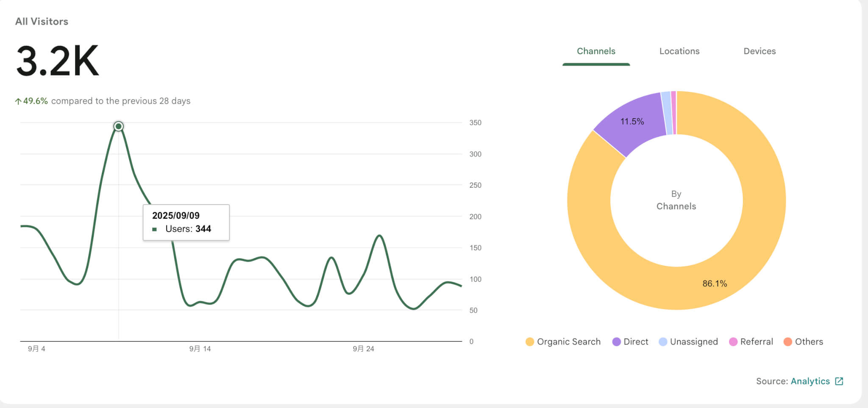Image resolution: width=868 pixels, height=408 pixels.
Task: Click the peak data point marker on chart
Action: click(119, 126)
